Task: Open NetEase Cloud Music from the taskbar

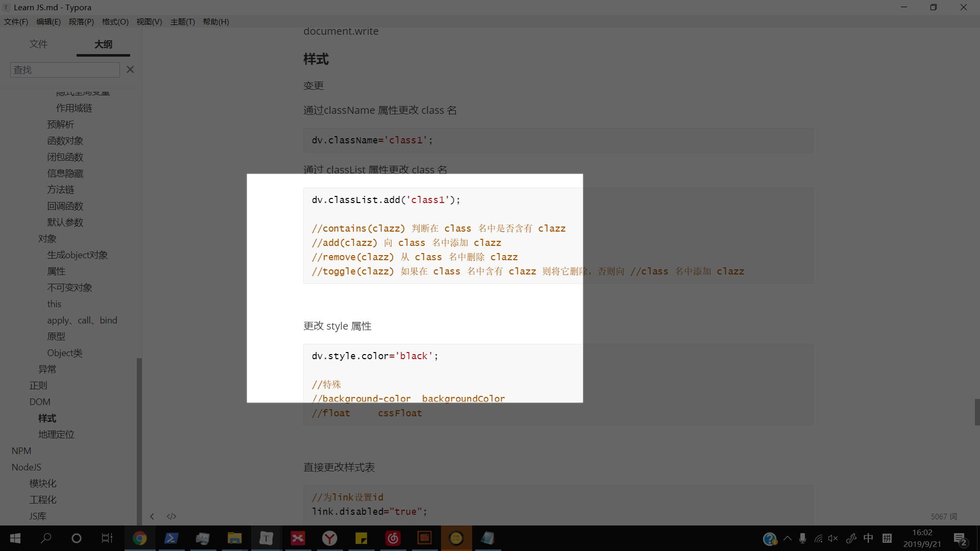Action: click(393, 538)
